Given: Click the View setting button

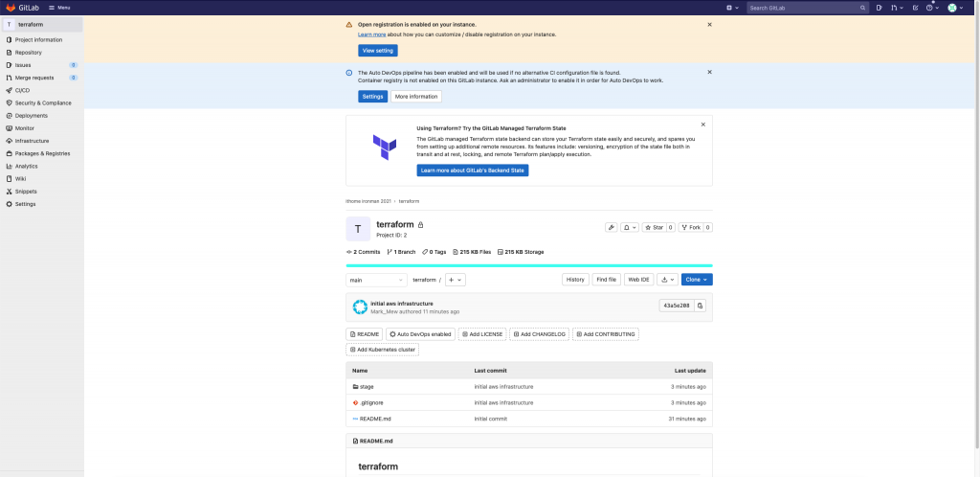Looking at the screenshot, I should [377, 50].
